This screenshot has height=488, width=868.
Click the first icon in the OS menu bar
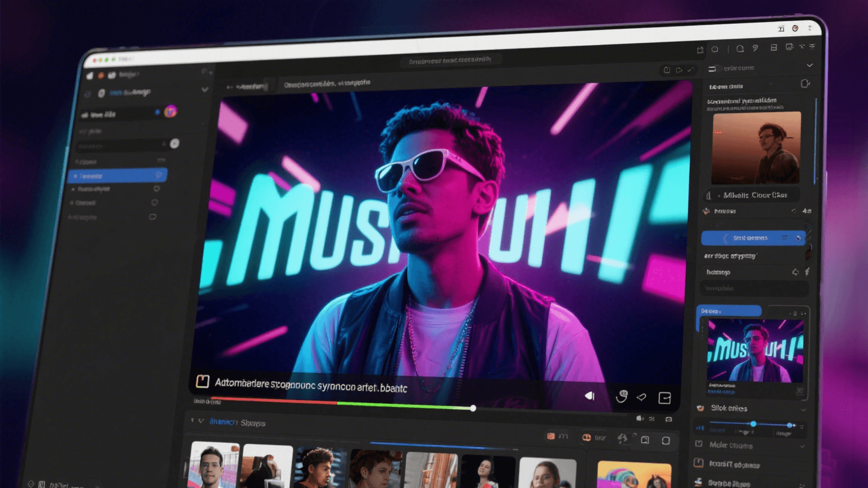pos(781,29)
